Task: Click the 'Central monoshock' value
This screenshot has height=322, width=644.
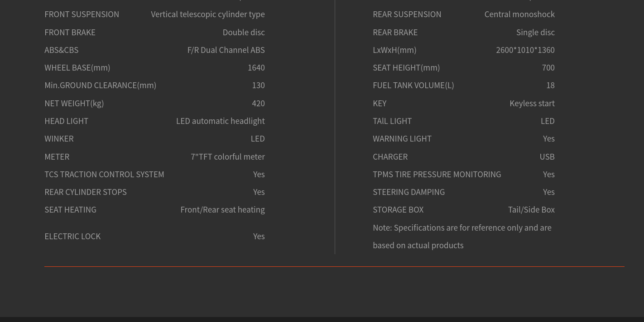Action: pos(519,14)
